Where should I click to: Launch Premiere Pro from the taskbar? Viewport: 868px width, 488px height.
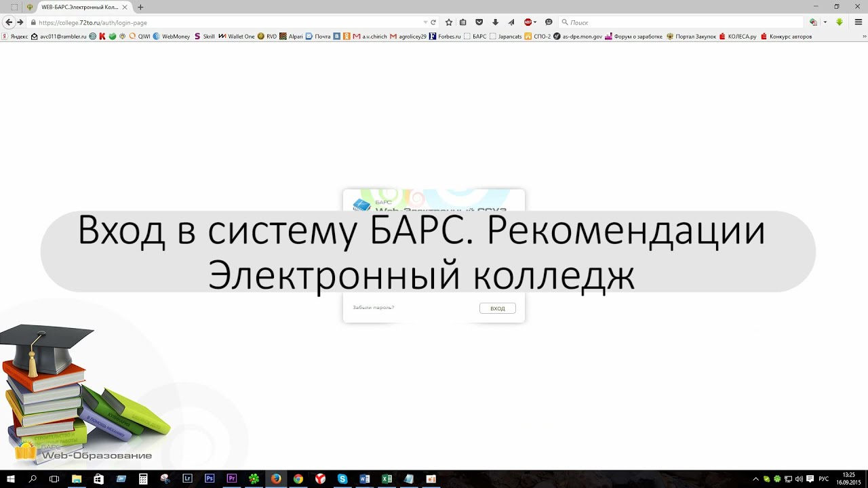(x=231, y=479)
